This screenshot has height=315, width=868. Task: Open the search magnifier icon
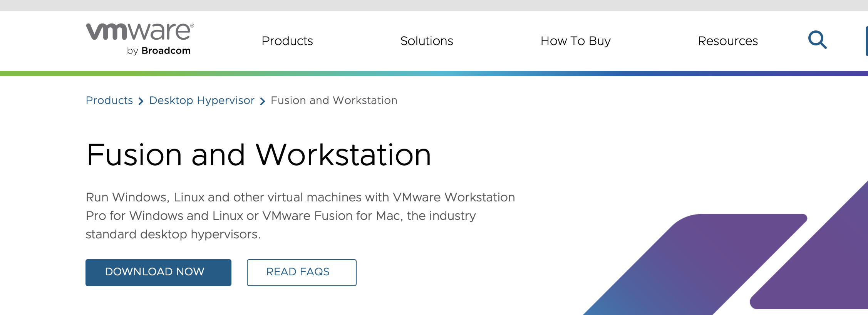(817, 40)
